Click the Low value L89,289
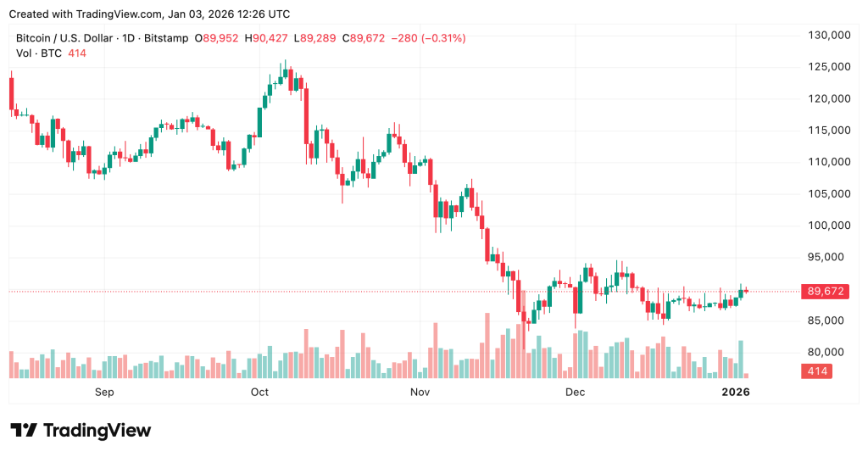 tap(313, 38)
